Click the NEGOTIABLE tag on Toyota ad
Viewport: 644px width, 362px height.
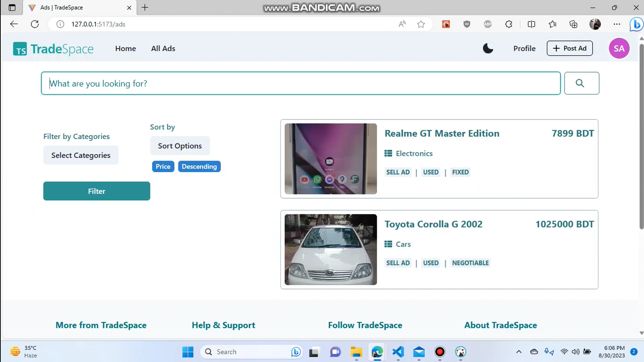pyautogui.click(x=470, y=263)
